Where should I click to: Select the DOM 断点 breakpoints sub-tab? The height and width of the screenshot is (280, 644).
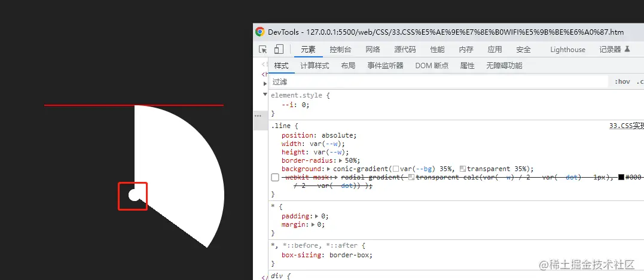point(432,65)
